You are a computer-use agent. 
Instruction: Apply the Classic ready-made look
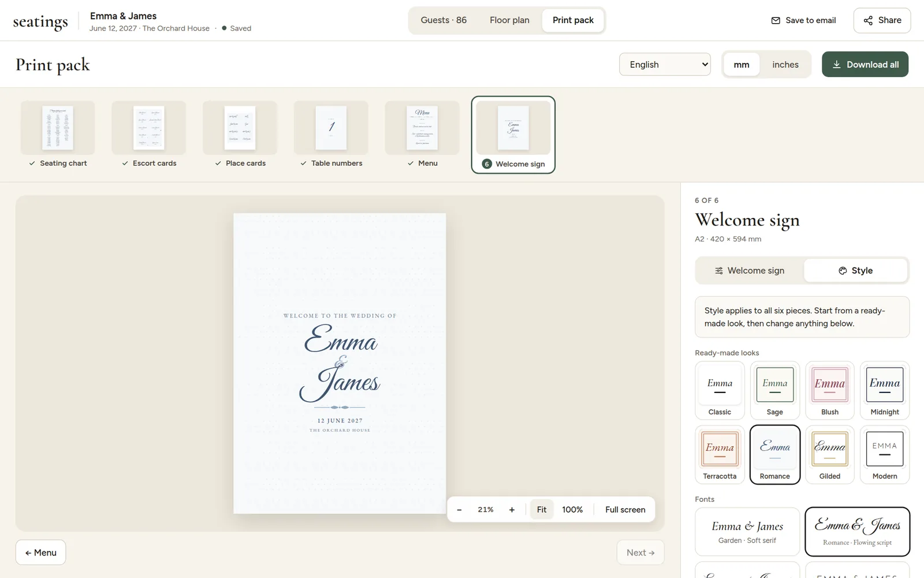tap(720, 390)
